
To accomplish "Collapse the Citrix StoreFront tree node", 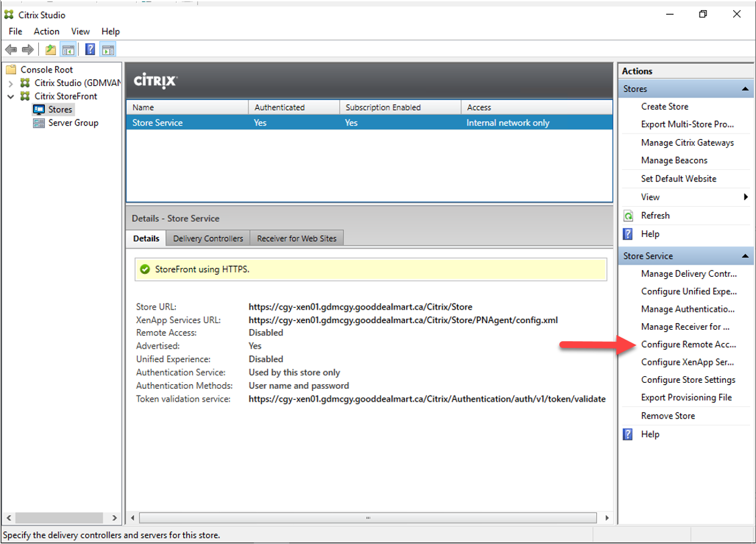I will point(11,97).
